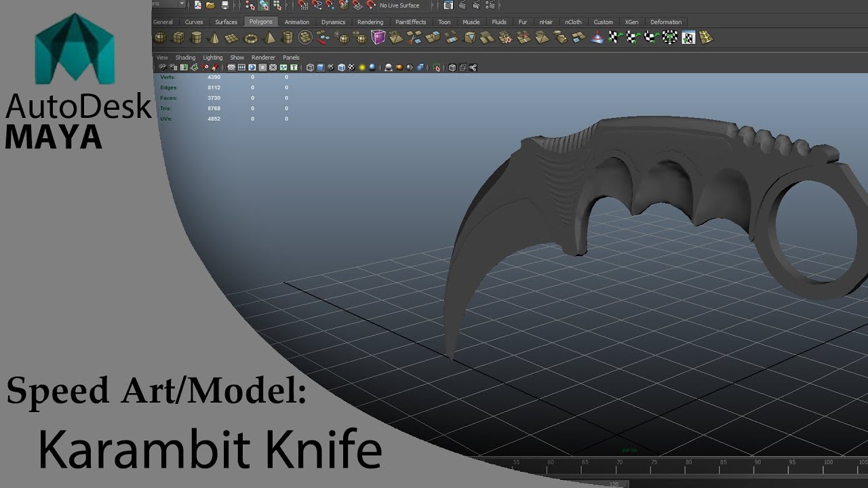Open the panel Shading menu
The height and width of the screenshot is (488, 868).
point(185,58)
